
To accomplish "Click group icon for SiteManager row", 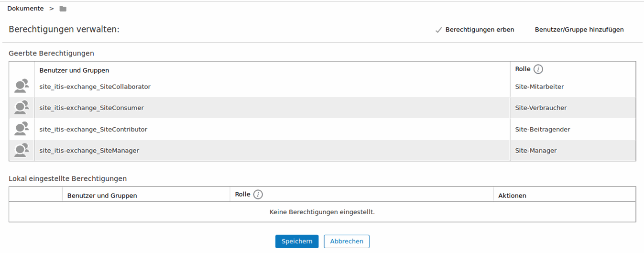I will click(22, 150).
